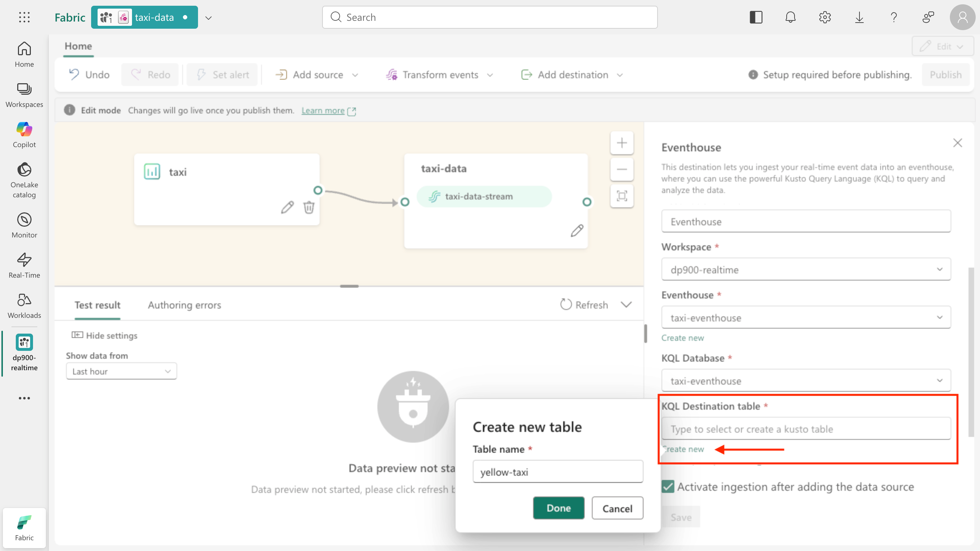Click Create new under the Eventhouse field
This screenshot has width=980, height=551.
683,338
